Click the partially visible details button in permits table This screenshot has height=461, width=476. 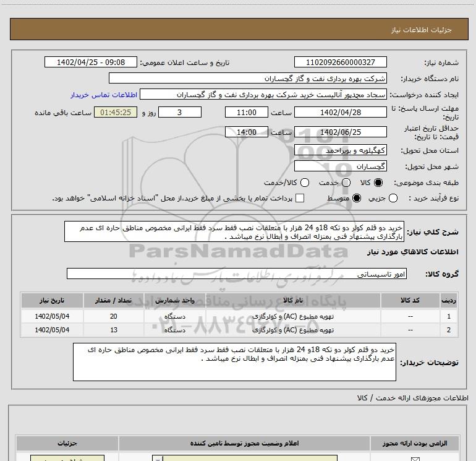tap(67, 459)
